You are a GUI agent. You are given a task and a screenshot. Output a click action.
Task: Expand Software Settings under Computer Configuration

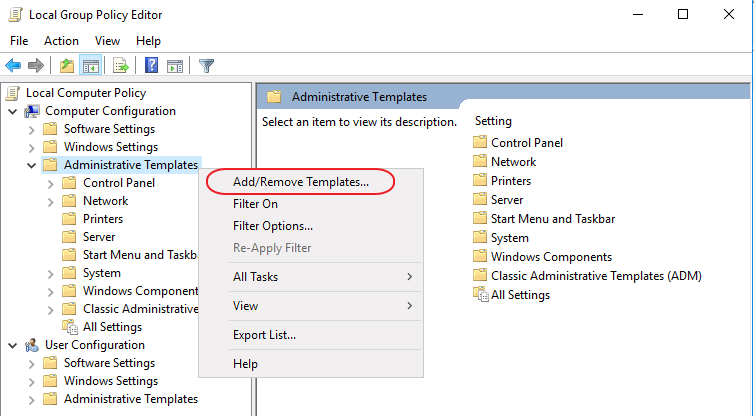tap(31, 129)
